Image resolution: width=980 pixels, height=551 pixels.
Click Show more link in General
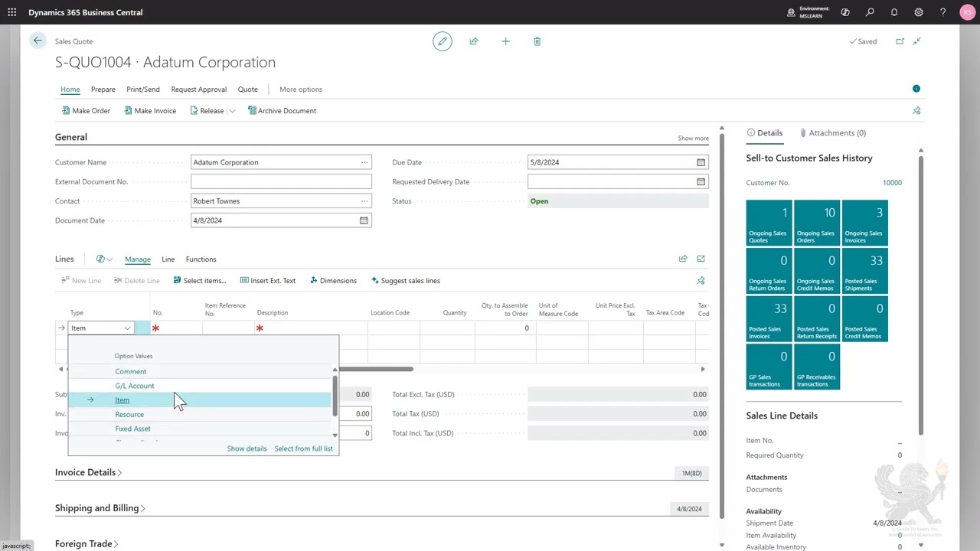point(693,139)
